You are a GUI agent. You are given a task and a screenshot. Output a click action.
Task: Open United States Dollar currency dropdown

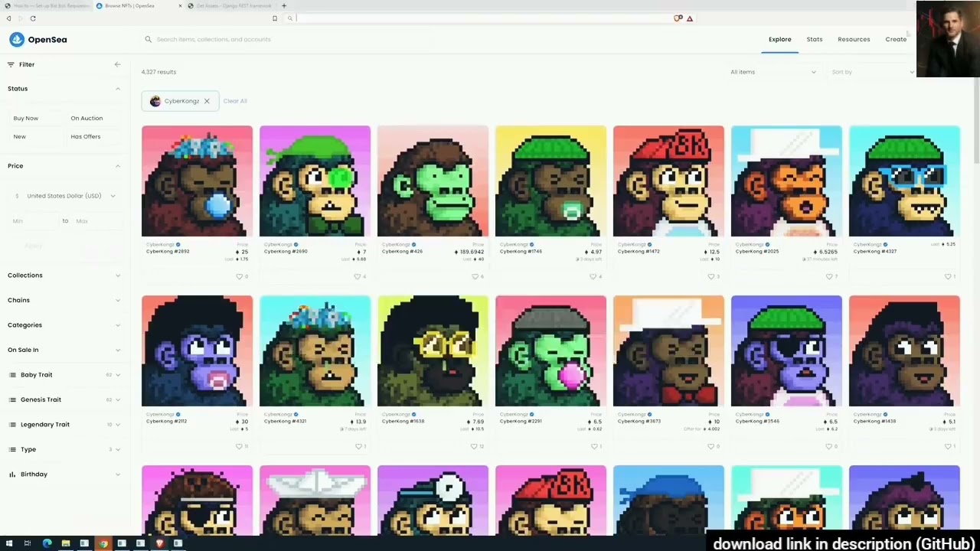click(x=65, y=196)
